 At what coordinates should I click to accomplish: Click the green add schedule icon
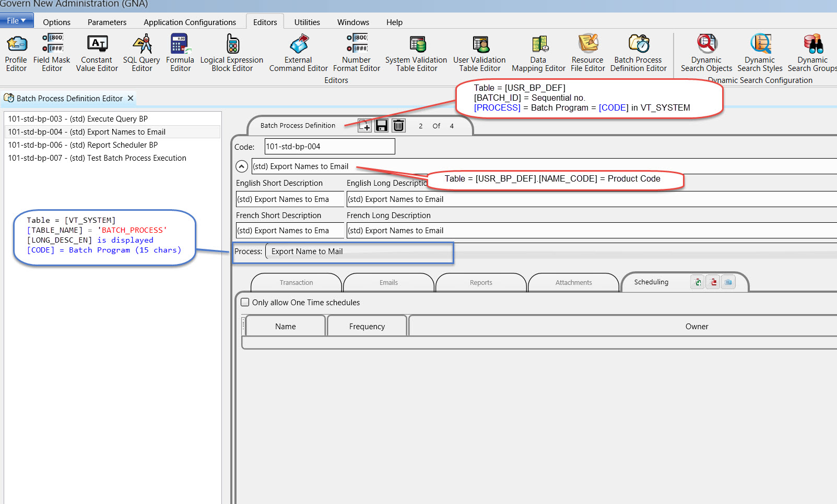point(697,282)
